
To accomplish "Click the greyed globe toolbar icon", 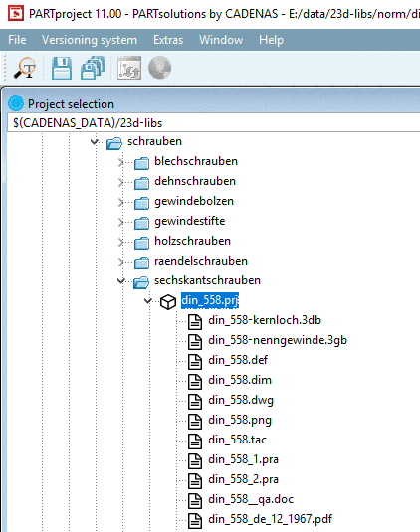I will coord(159,68).
